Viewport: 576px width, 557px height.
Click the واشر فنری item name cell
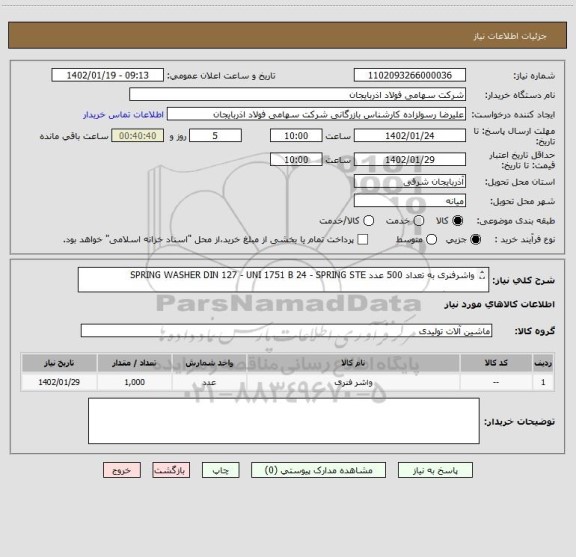(353, 382)
